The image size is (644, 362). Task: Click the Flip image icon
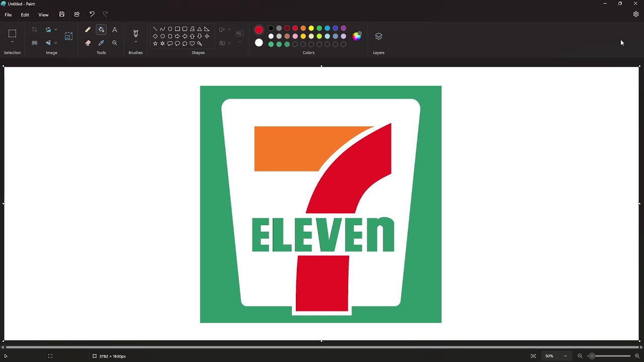point(48,43)
